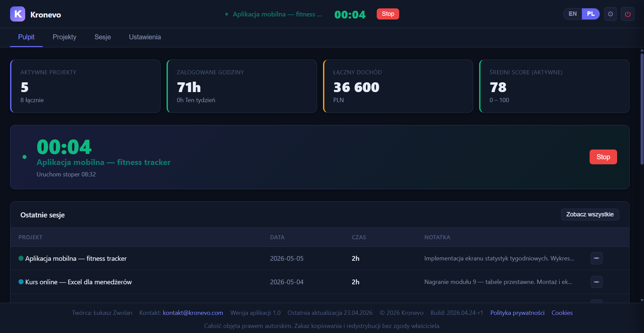The height and width of the screenshot is (333, 644).
Task: Click the DATA column header
Action: (277, 237)
